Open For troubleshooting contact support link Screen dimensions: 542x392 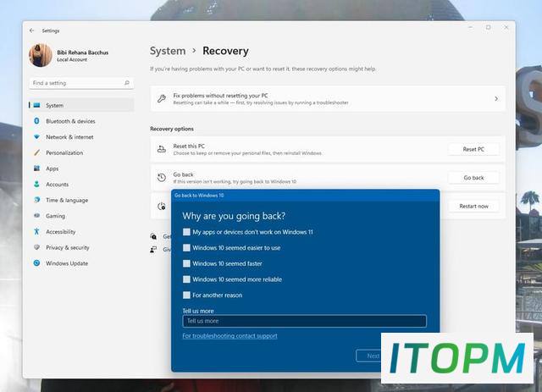pos(230,335)
